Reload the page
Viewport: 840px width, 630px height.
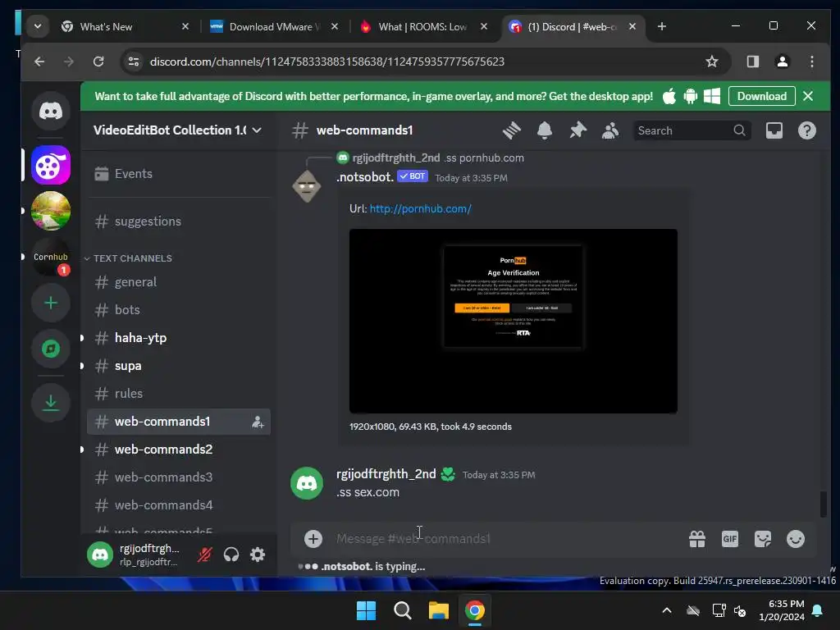(98, 62)
